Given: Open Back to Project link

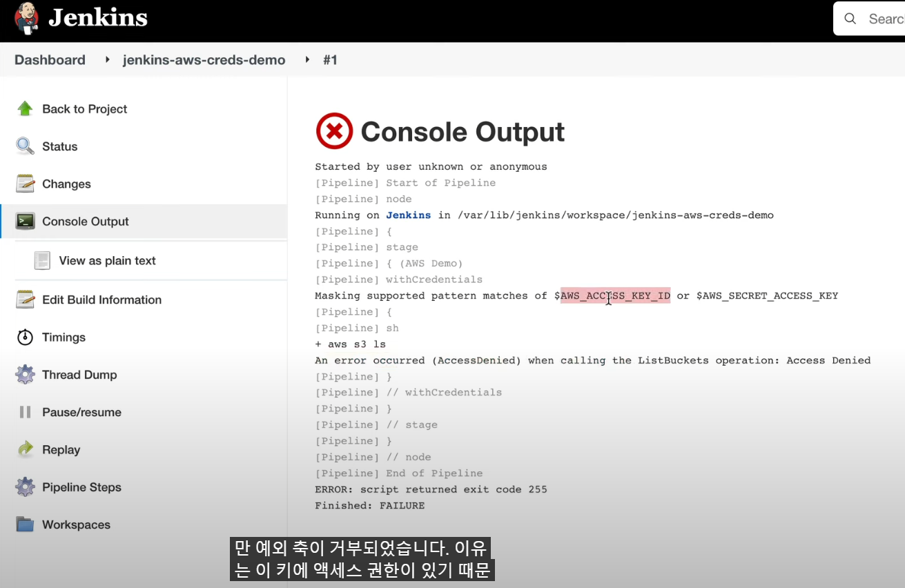Looking at the screenshot, I should (85, 109).
